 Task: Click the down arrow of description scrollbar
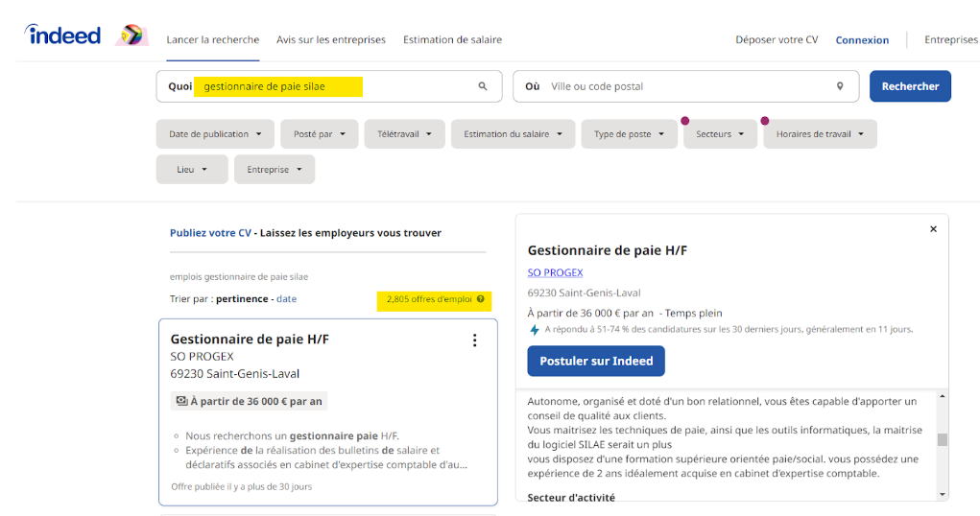(942, 495)
